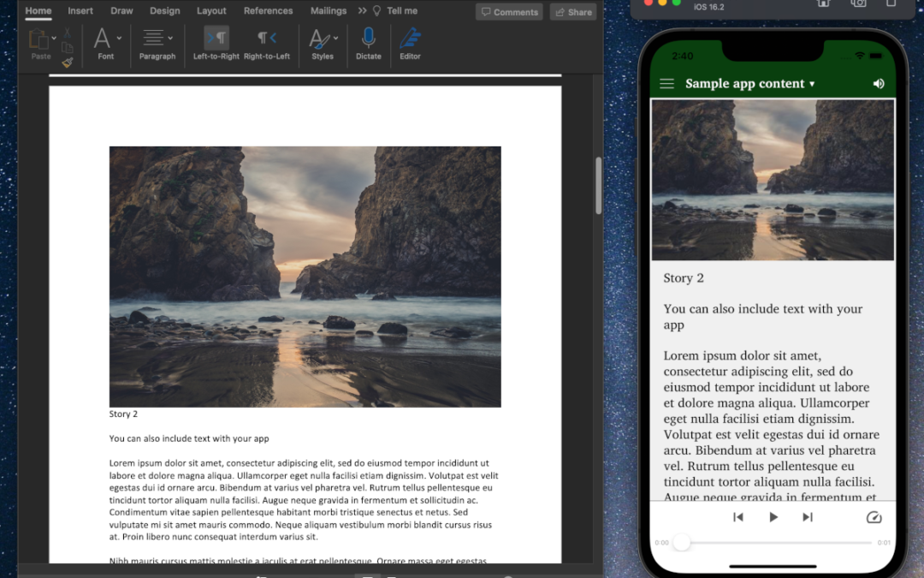Image resolution: width=924 pixels, height=578 pixels.
Task: Switch to the Insert ribbon tab
Action: (x=80, y=11)
